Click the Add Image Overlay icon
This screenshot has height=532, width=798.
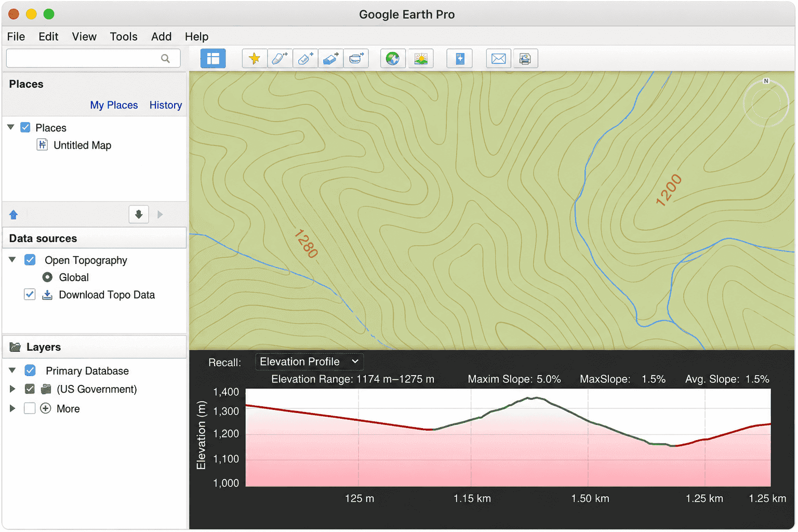coord(331,59)
